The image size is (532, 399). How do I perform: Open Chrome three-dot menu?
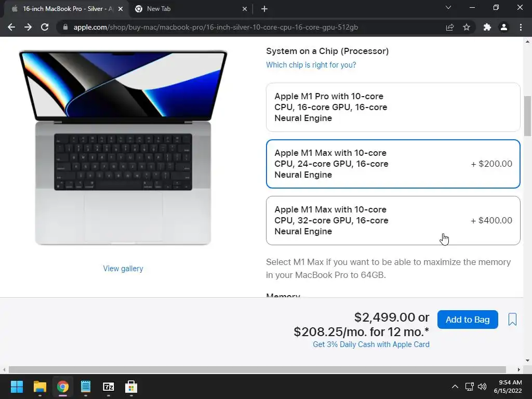521,27
